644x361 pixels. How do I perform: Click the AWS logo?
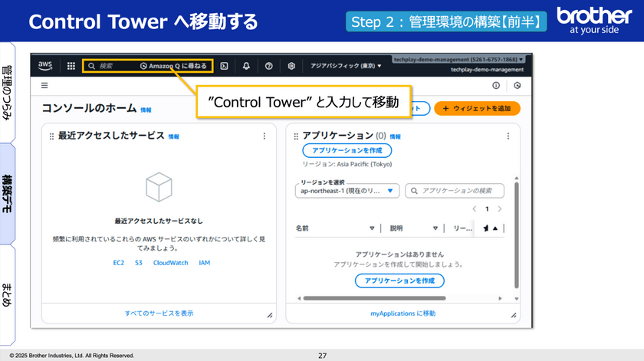(x=46, y=66)
